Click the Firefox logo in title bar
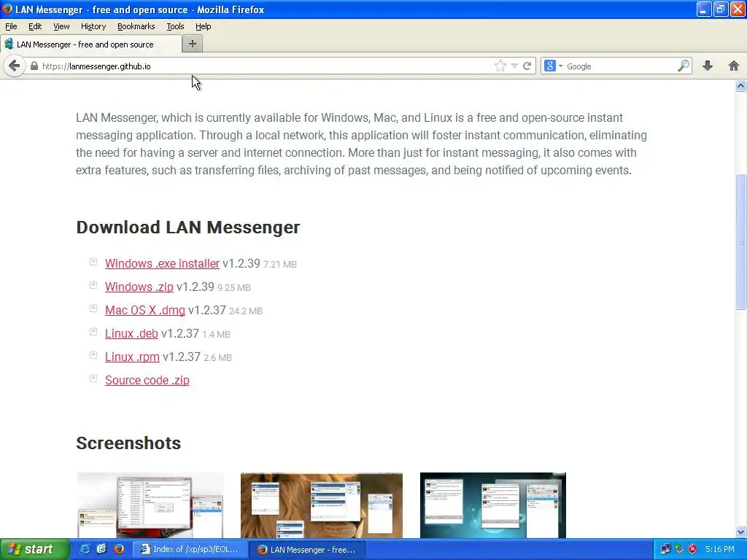 pos(7,9)
